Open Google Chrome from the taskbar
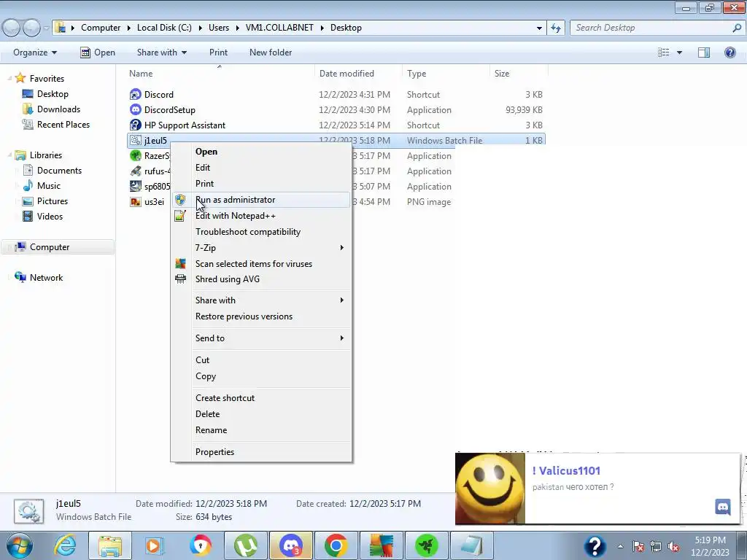The image size is (747, 560). (x=336, y=545)
